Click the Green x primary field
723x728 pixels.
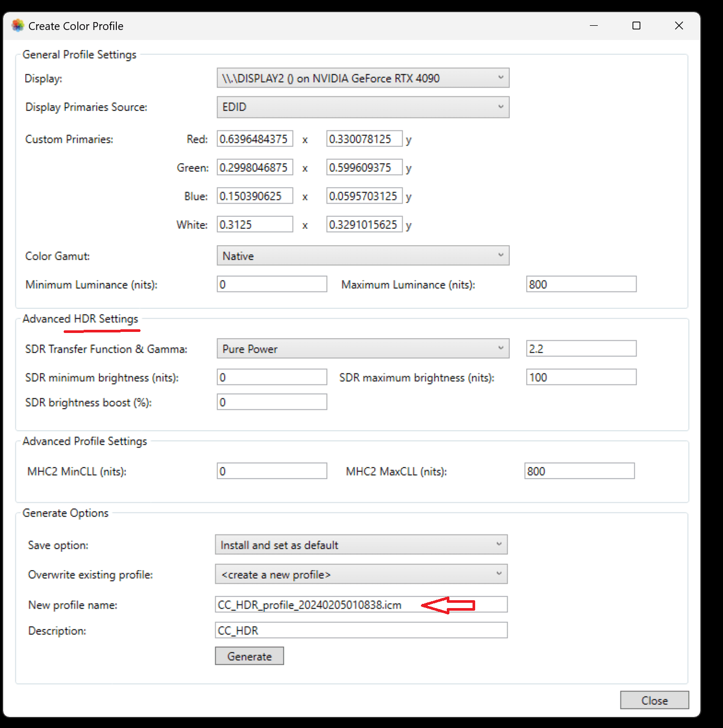coord(255,167)
